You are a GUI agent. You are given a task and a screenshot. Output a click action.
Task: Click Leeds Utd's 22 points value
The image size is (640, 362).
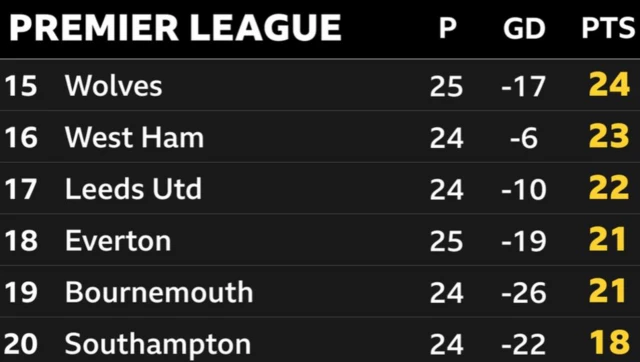click(609, 188)
